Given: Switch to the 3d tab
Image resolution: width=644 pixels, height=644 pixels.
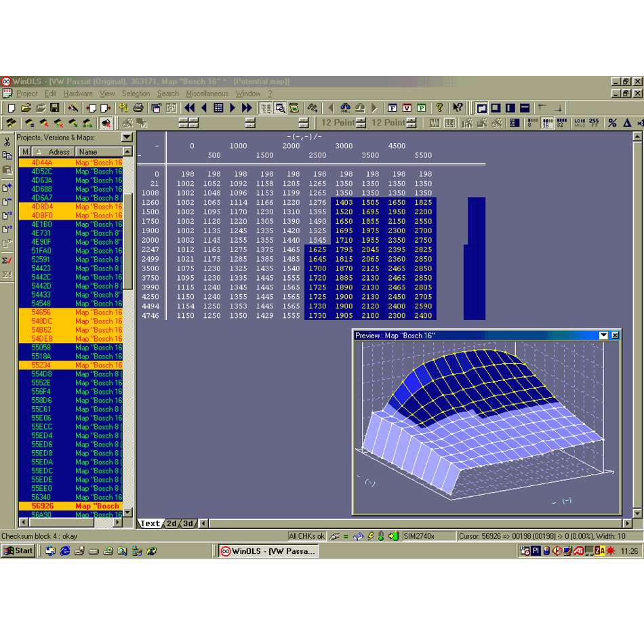Looking at the screenshot, I should pos(188,523).
